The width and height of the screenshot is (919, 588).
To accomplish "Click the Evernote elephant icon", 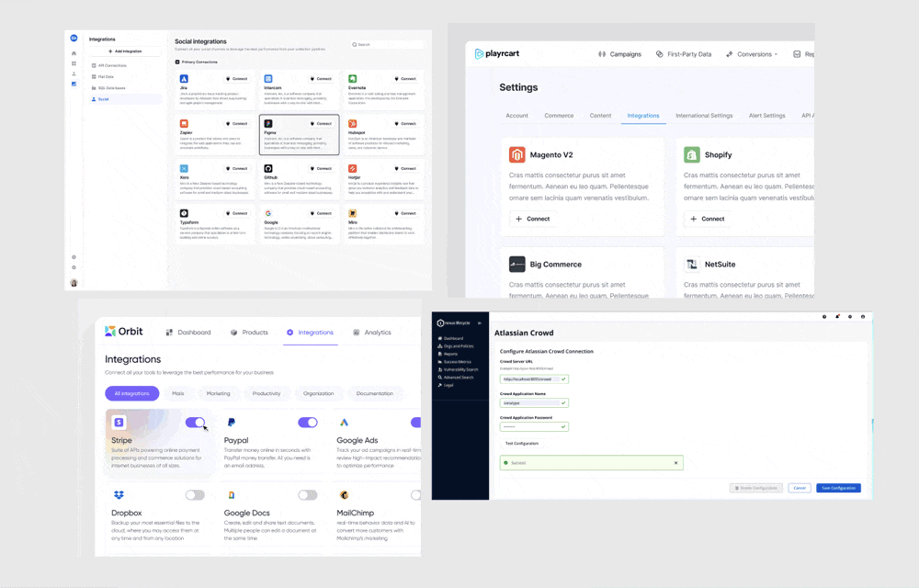I will (352, 78).
